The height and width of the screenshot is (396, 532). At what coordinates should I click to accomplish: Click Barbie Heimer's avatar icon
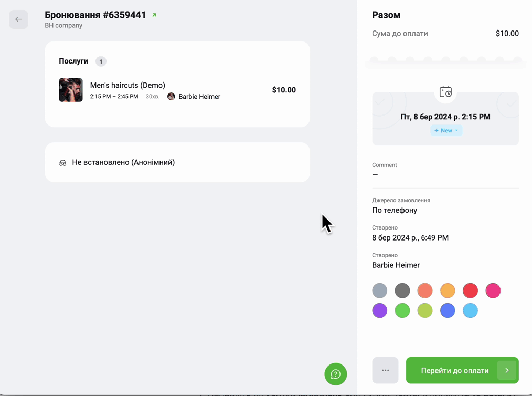tap(171, 97)
